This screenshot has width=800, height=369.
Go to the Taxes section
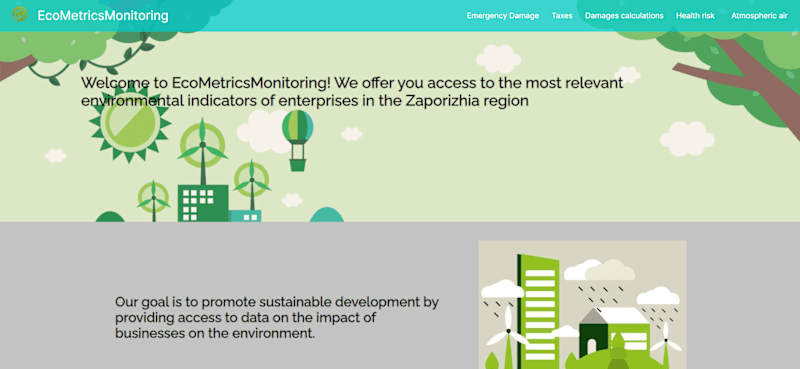click(562, 16)
